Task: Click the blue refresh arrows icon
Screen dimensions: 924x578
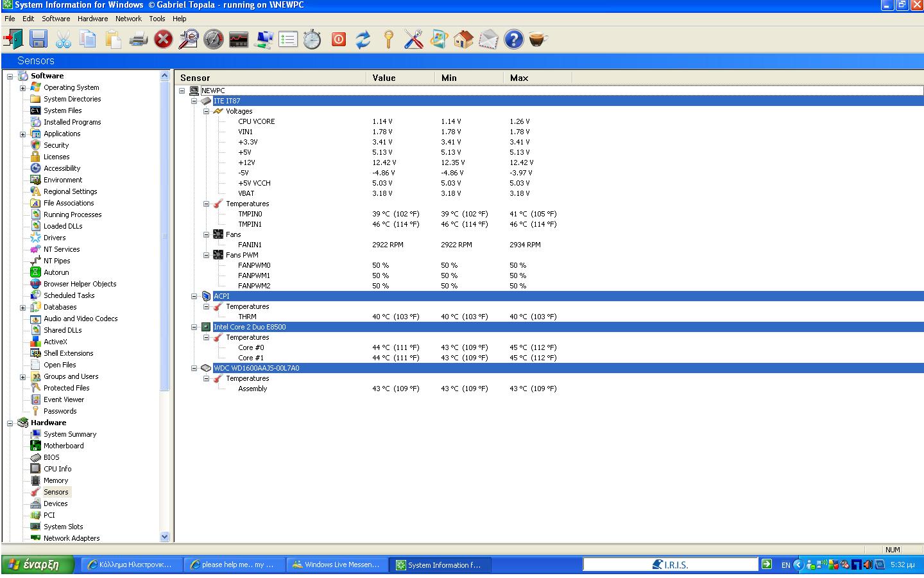Action: tap(363, 40)
